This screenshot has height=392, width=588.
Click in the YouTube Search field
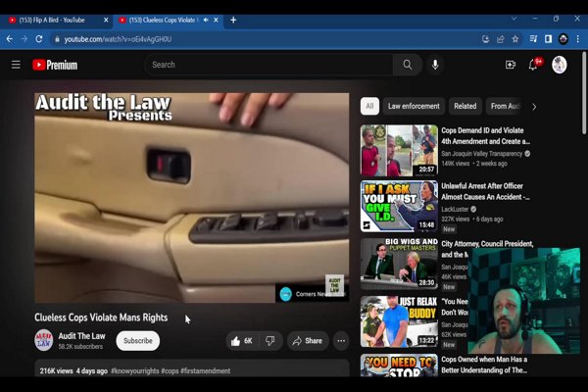click(x=269, y=65)
